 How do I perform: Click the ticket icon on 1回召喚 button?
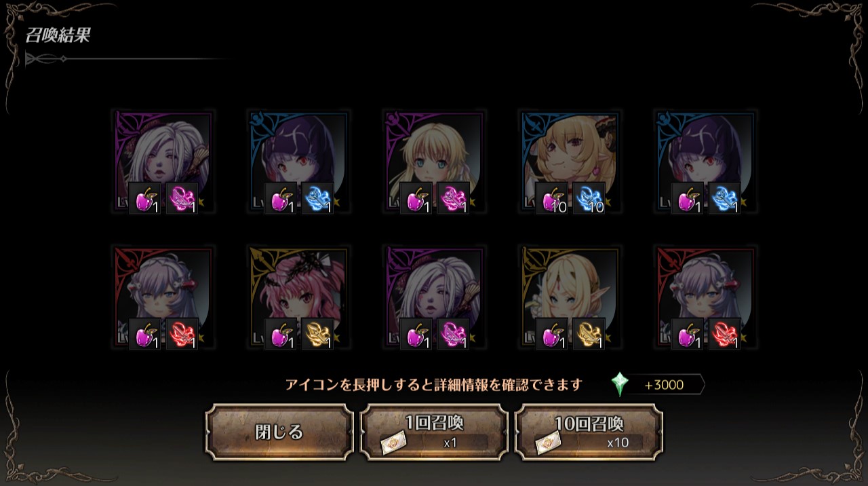point(394,443)
